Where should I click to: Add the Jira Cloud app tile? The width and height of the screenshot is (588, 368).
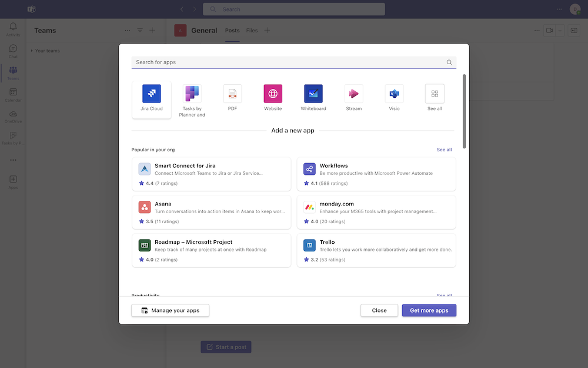[x=152, y=100]
